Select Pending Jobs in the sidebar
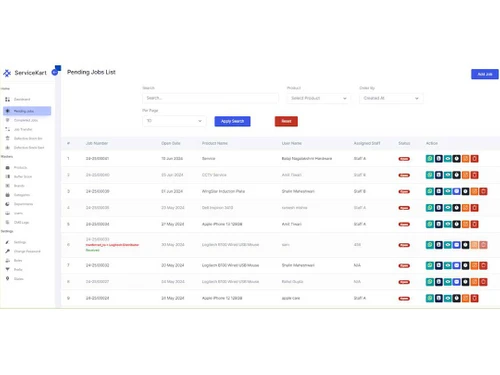Viewport: 500px width, 375px height. [x=27, y=111]
